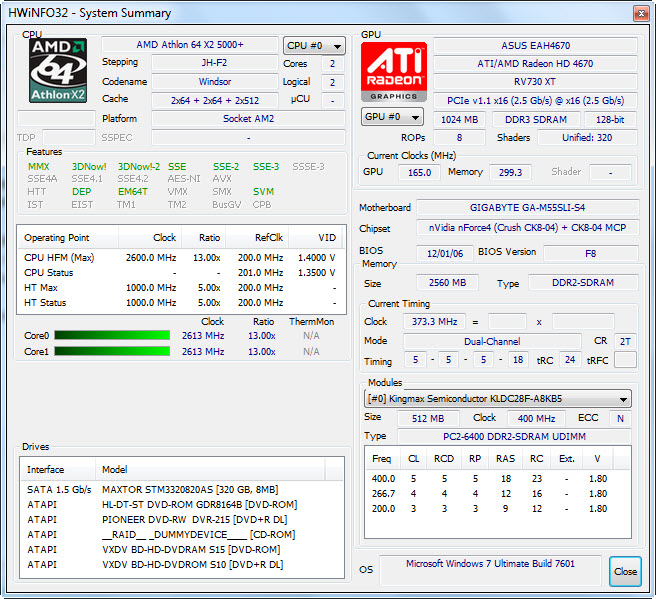Image resolution: width=656 pixels, height=599 pixels.
Task: Click the cache 2x64 + 2x64 + 2x512 field
Action: 215,100
